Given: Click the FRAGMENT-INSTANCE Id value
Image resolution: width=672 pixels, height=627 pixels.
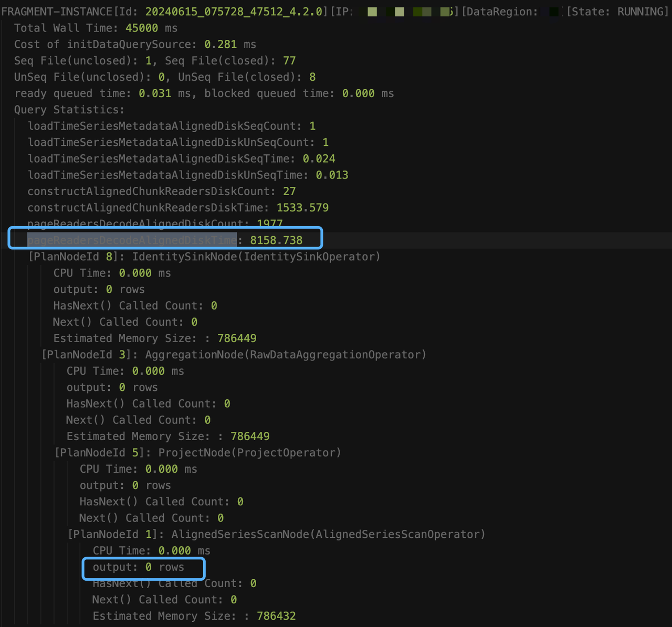Looking at the screenshot, I should tap(234, 12).
